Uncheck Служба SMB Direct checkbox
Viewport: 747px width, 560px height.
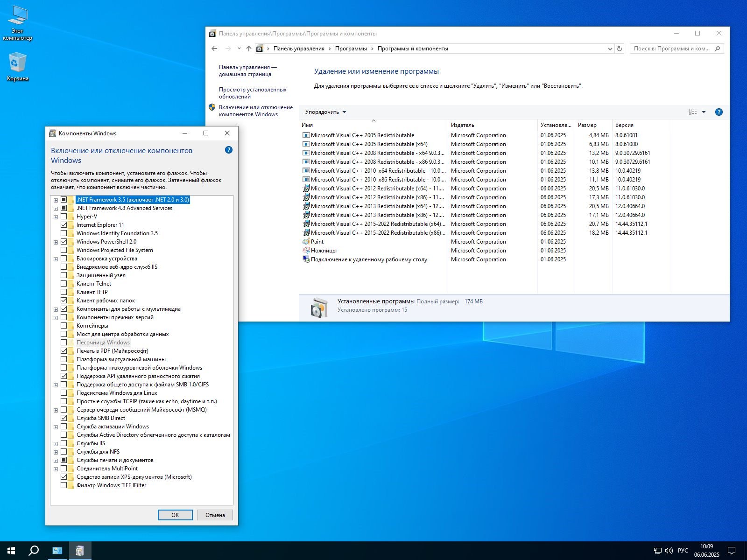click(64, 418)
